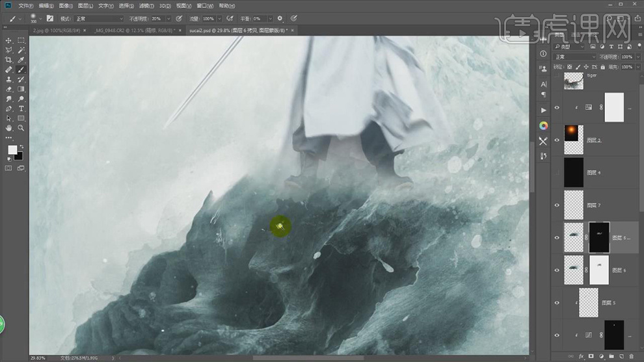This screenshot has width=644, height=362.
Task: Open the brush blend mode 模式 dropdown
Action: point(98,19)
